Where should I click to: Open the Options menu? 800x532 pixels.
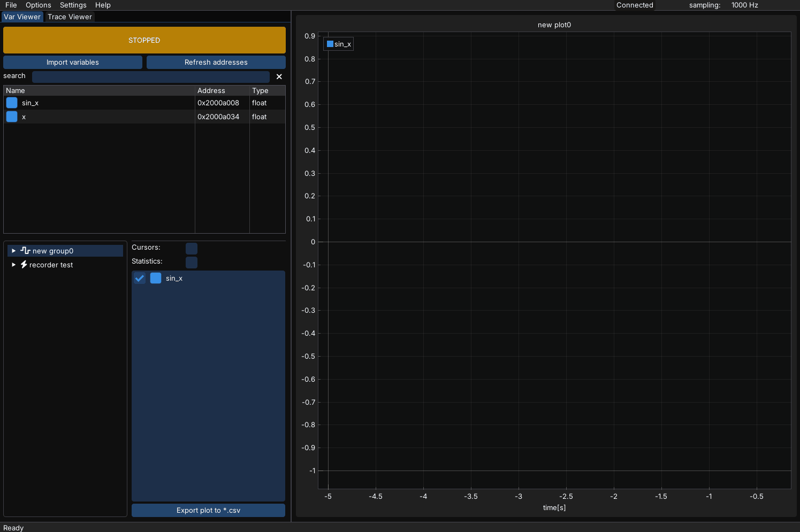(x=39, y=5)
